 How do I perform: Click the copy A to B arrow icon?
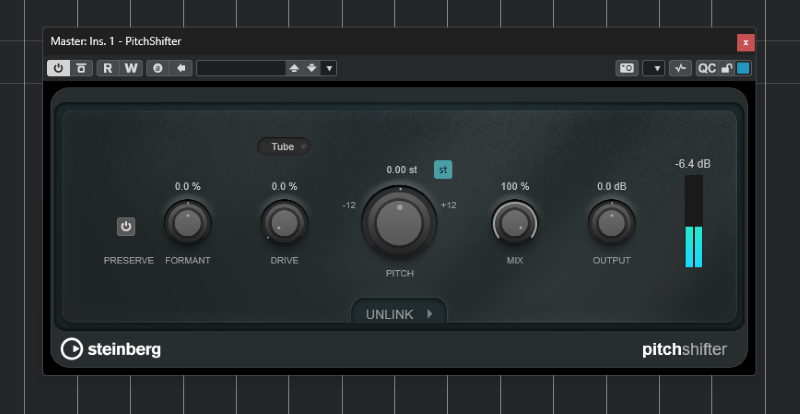click(x=181, y=68)
